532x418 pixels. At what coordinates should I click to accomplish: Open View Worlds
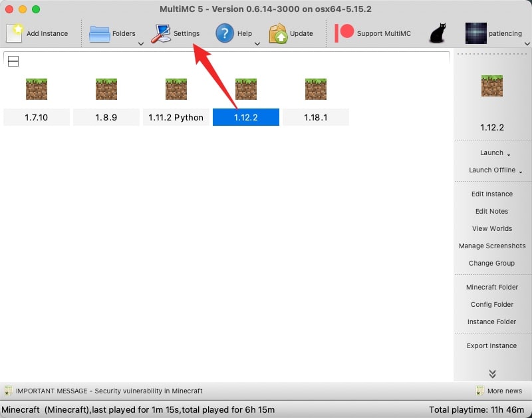point(492,228)
